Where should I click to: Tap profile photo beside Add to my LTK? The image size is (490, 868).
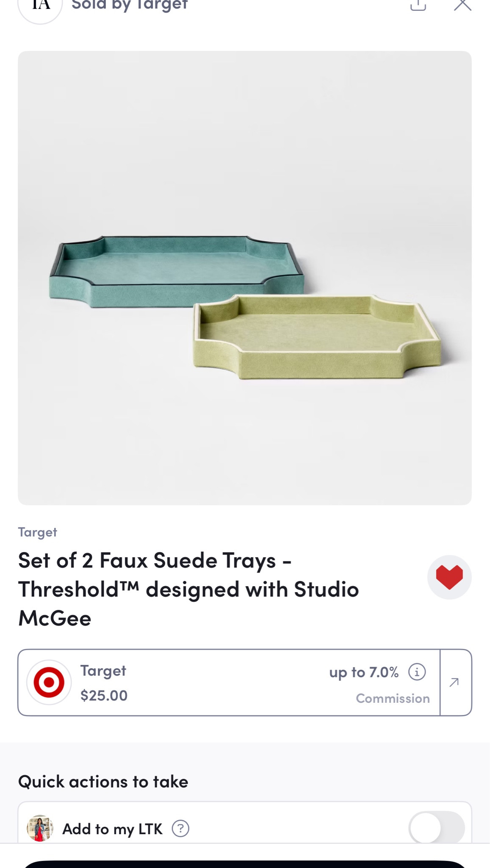coord(40,828)
